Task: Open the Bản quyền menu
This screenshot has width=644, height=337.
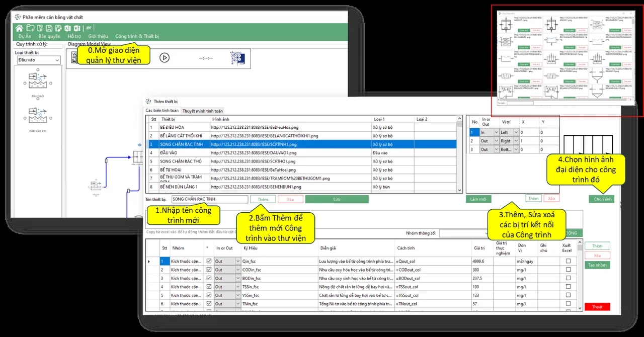Action: [49, 36]
